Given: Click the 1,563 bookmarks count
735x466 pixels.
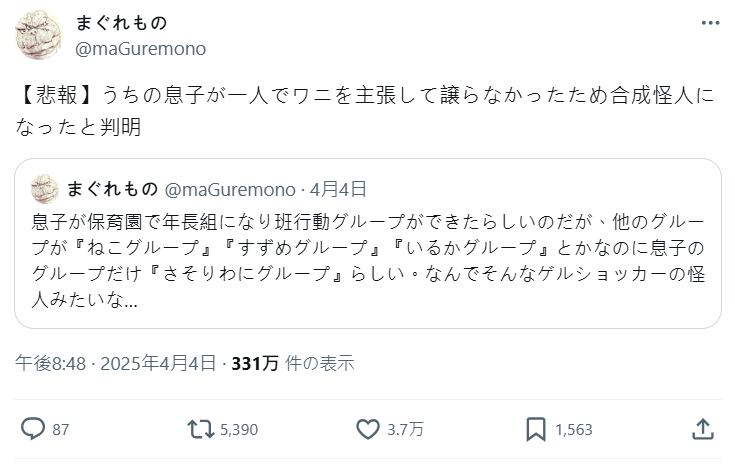Looking at the screenshot, I should [x=573, y=430].
